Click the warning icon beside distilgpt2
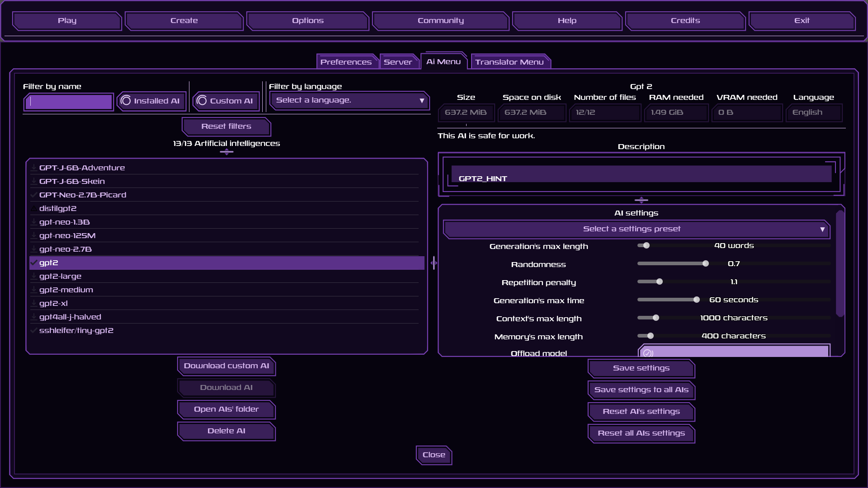The image size is (868, 488). tap(34, 208)
